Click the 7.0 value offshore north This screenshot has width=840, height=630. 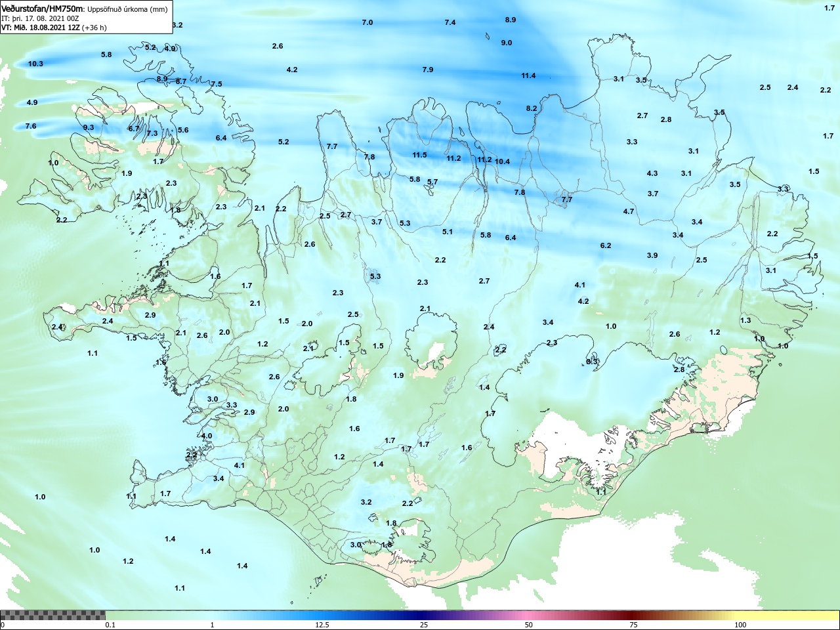click(x=367, y=22)
